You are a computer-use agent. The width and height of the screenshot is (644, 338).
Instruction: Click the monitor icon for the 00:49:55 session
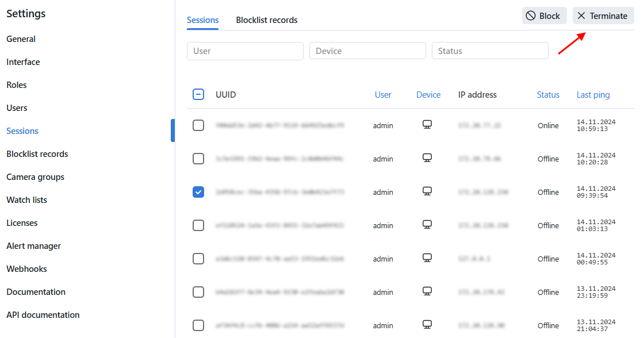(427, 258)
